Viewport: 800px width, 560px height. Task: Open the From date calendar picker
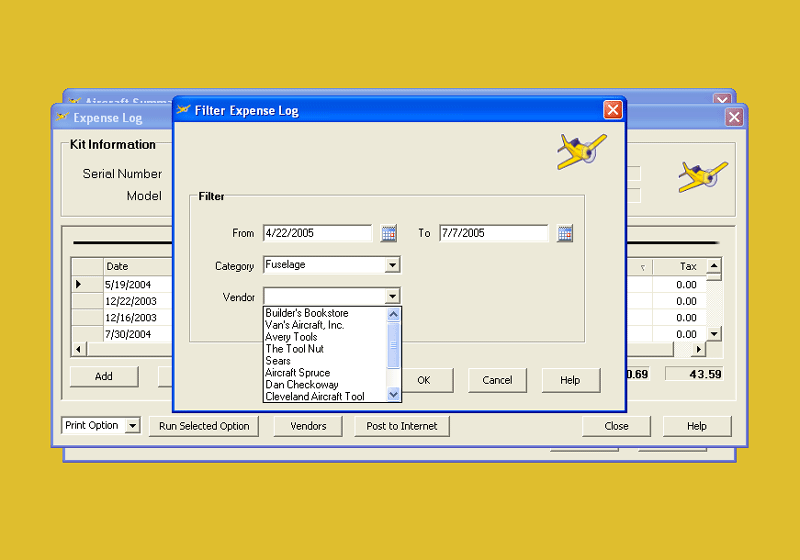click(389, 233)
